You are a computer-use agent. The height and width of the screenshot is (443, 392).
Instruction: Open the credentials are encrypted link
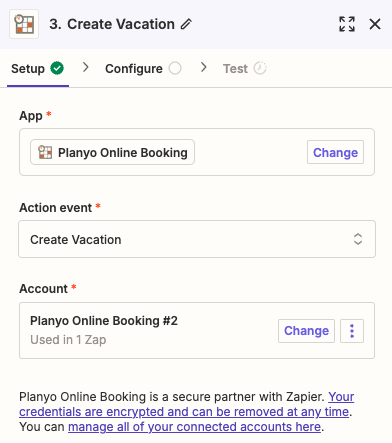click(186, 404)
